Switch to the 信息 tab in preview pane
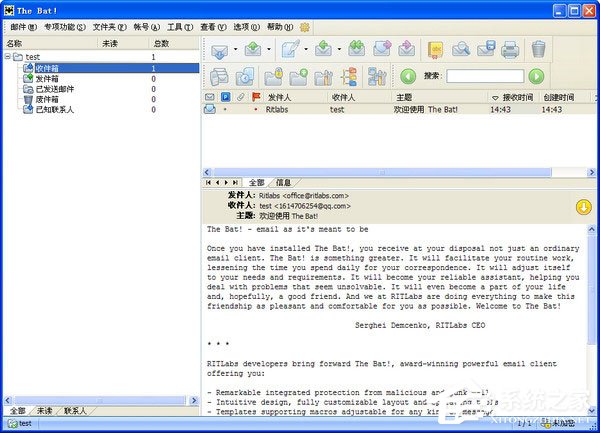 283,183
